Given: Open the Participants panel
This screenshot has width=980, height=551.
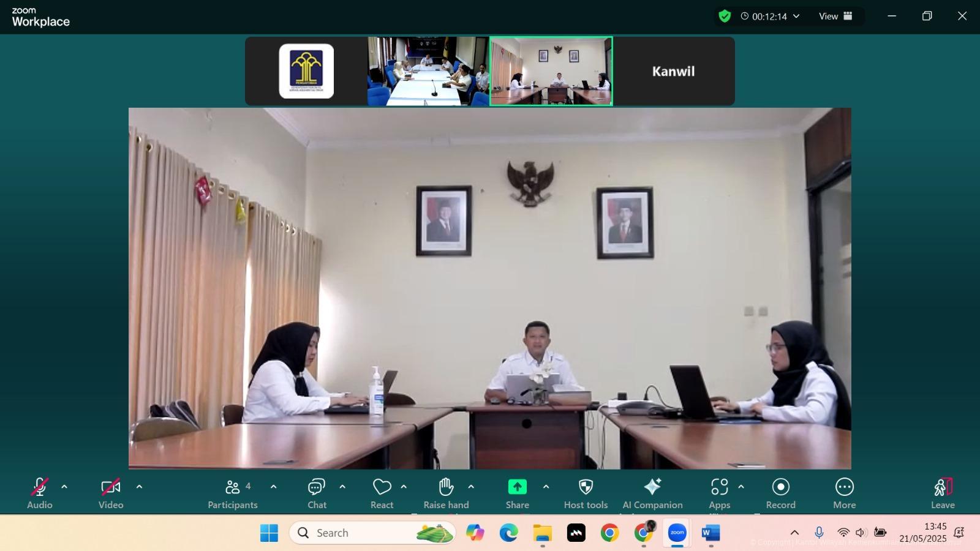Looking at the screenshot, I should pyautogui.click(x=233, y=493).
